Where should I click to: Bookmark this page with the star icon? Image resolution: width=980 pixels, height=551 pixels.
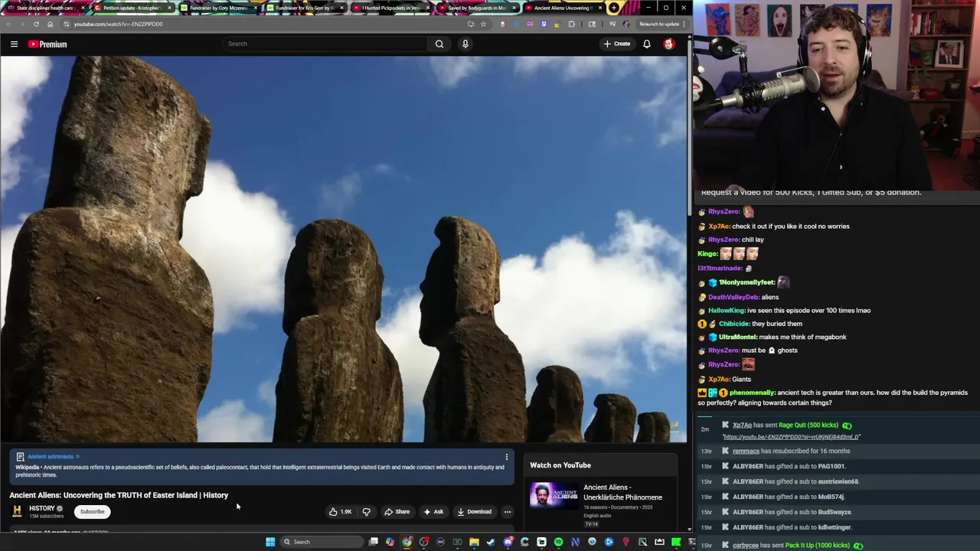[x=483, y=24]
